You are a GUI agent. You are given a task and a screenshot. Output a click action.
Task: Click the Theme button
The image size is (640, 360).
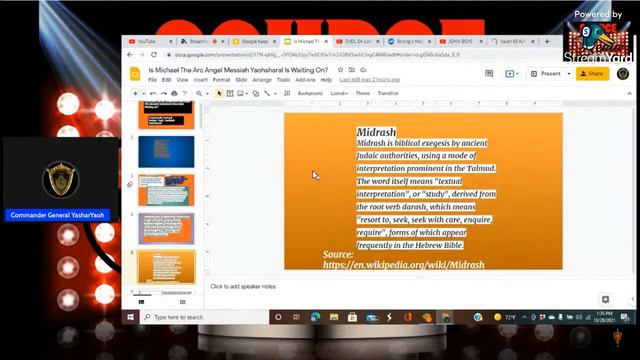tap(362, 93)
